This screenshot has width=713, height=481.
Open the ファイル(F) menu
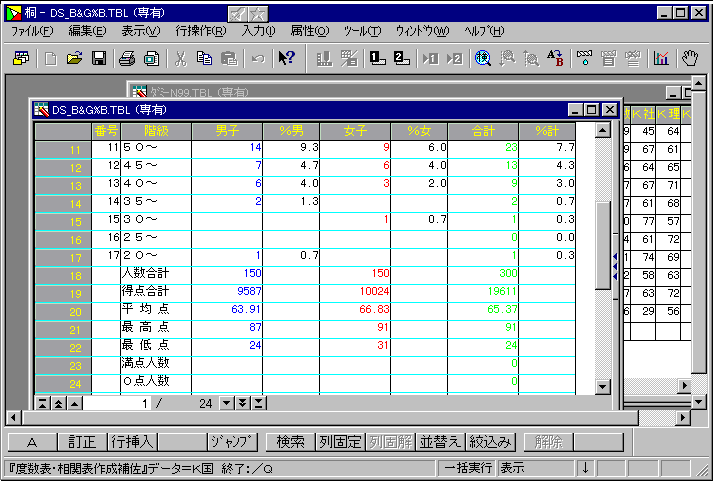pyautogui.click(x=33, y=31)
